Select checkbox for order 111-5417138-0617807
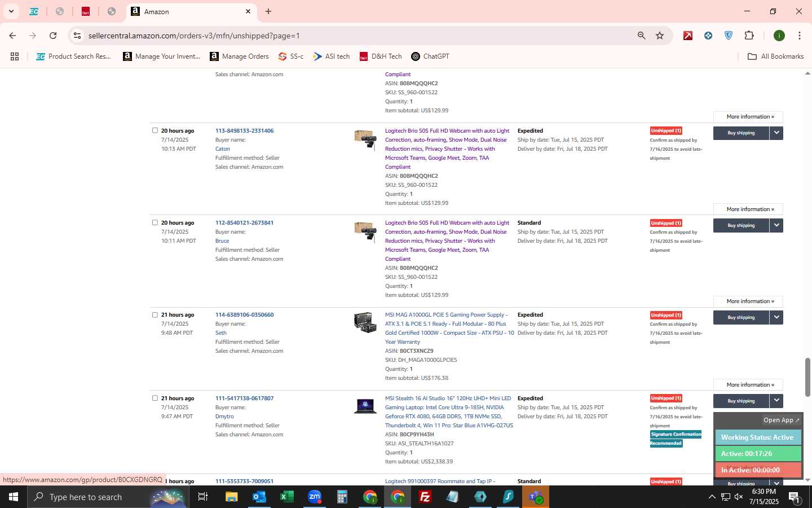 155,398
